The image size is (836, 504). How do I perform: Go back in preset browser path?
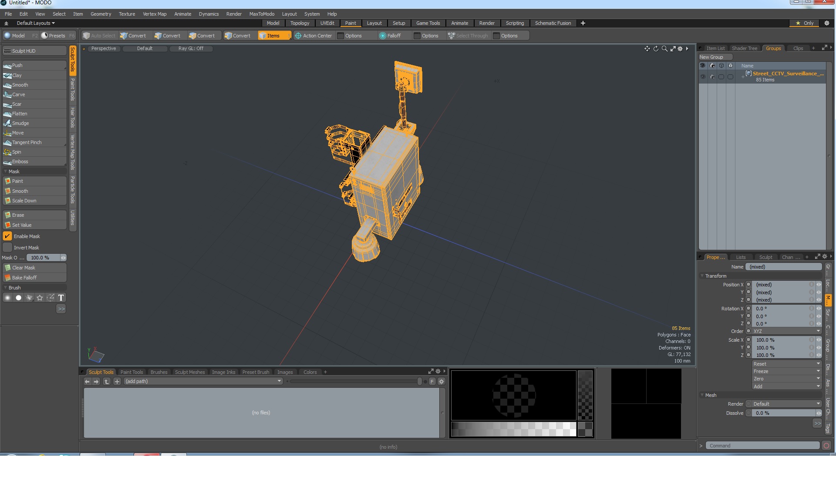point(87,381)
